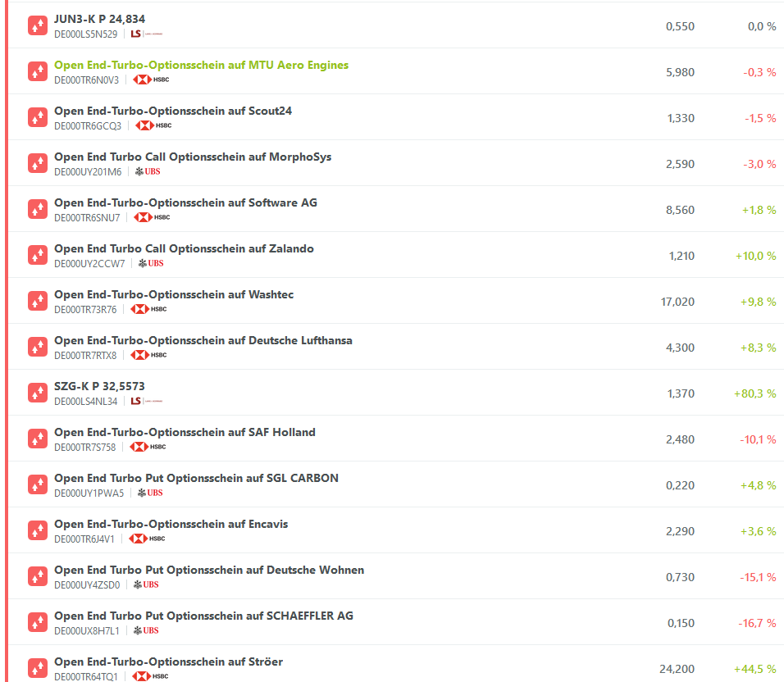Viewport: 784px width, 682px height.
Task: Click the +80,3 % change value
Action: tap(754, 393)
